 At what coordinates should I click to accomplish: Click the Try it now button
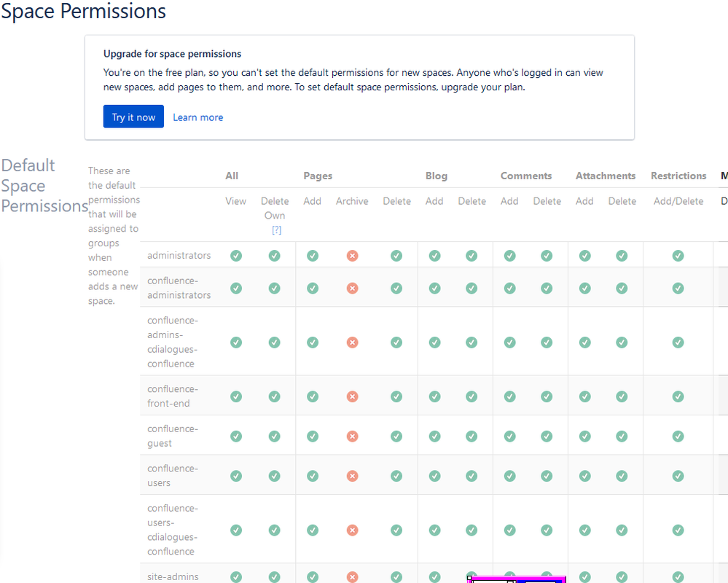click(133, 117)
